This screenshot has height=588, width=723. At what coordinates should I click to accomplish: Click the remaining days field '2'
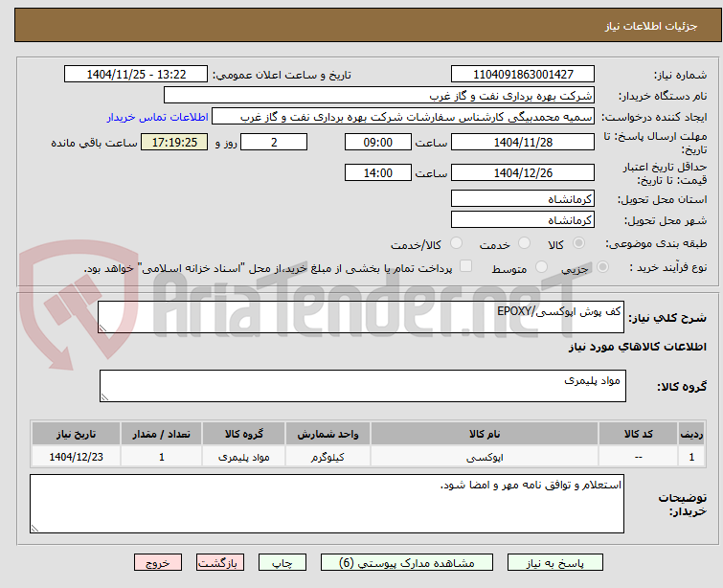click(x=274, y=142)
